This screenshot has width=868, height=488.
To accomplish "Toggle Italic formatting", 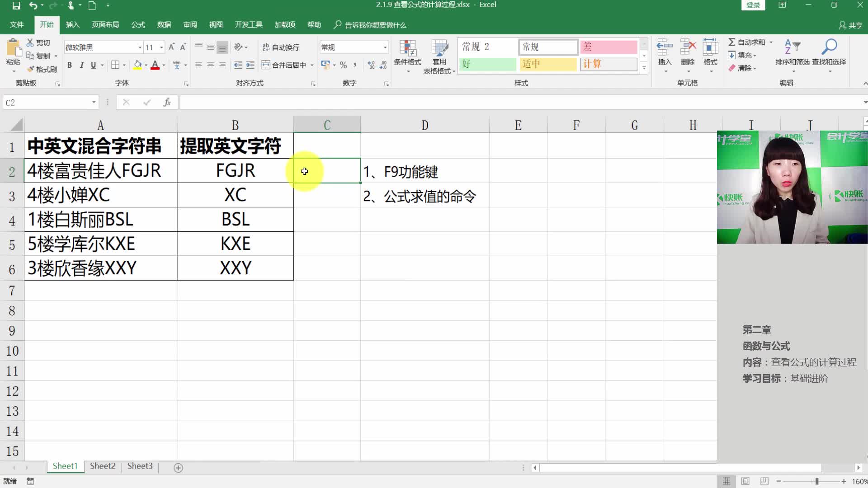I will point(81,65).
